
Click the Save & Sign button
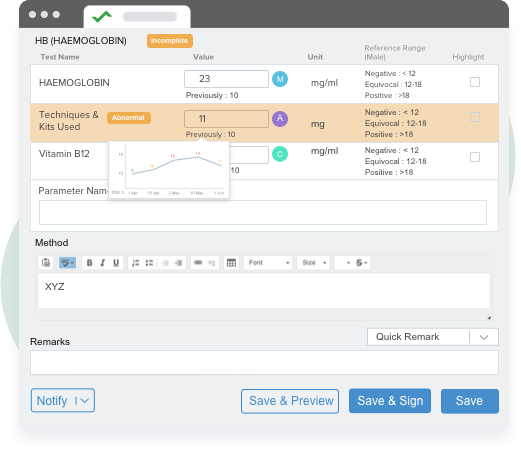(x=390, y=401)
